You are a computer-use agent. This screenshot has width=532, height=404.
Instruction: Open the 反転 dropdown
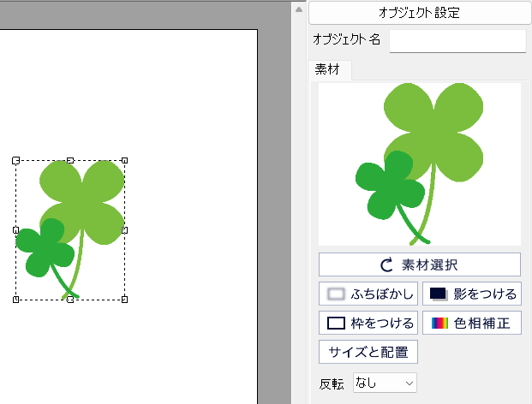point(385,383)
